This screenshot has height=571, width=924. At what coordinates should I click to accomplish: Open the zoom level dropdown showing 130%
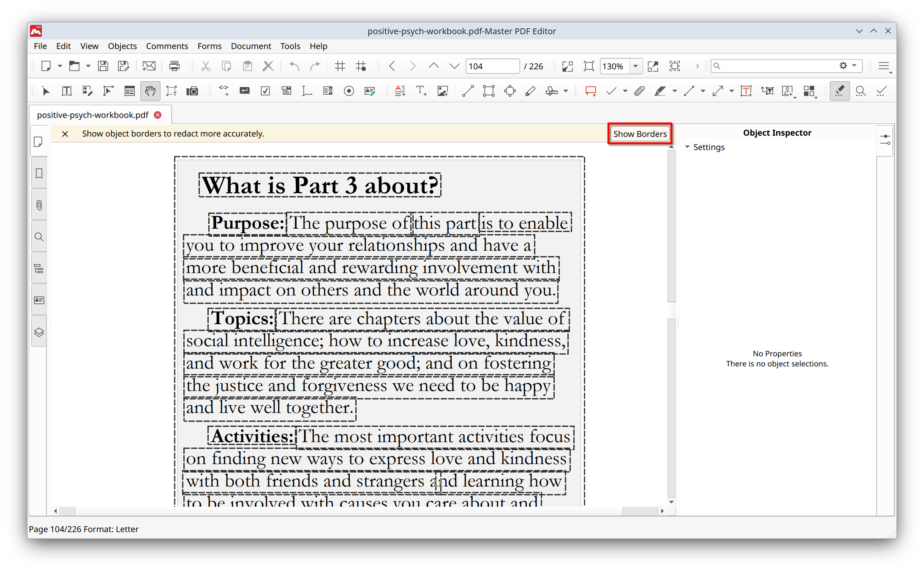coord(636,66)
